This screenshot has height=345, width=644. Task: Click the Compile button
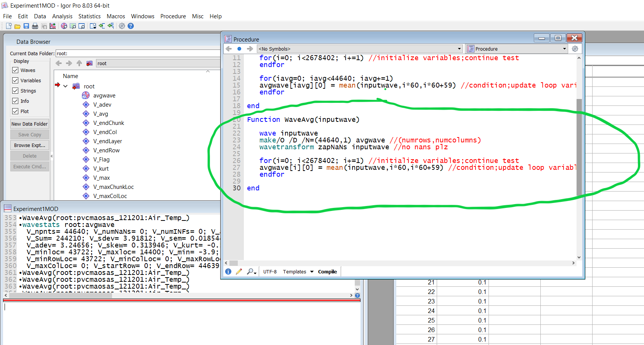327,272
